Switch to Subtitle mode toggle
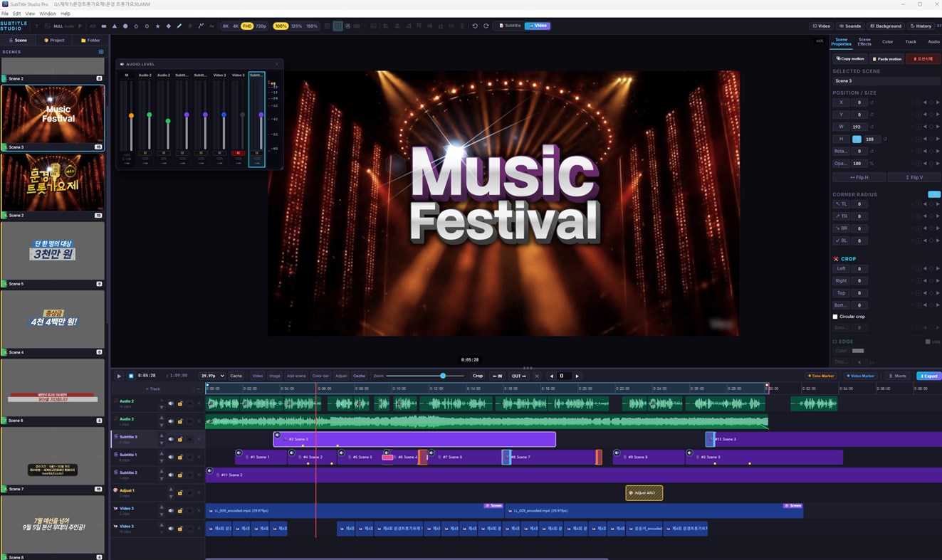Image resolution: width=942 pixels, height=560 pixels. (x=511, y=26)
